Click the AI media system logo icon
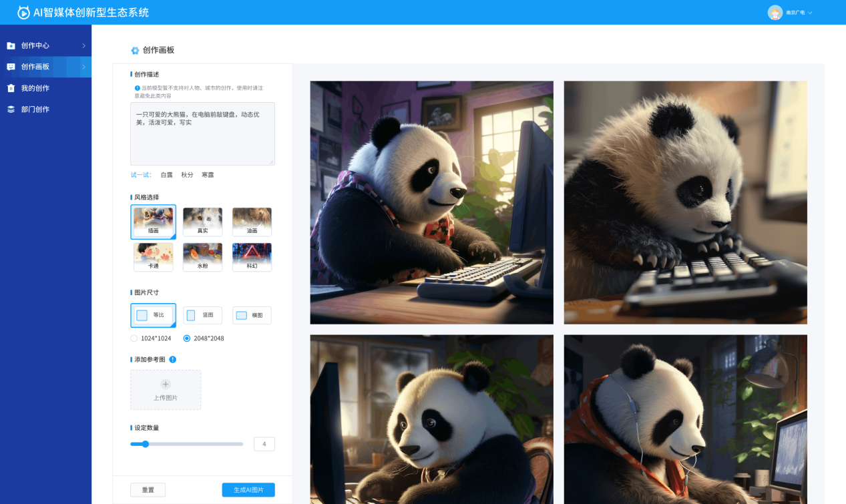The height and width of the screenshot is (504, 846). click(x=23, y=12)
